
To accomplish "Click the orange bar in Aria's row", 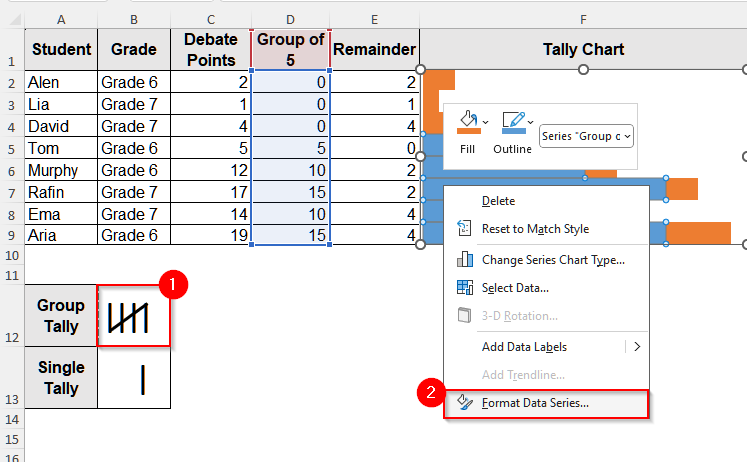I will (x=698, y=233).
